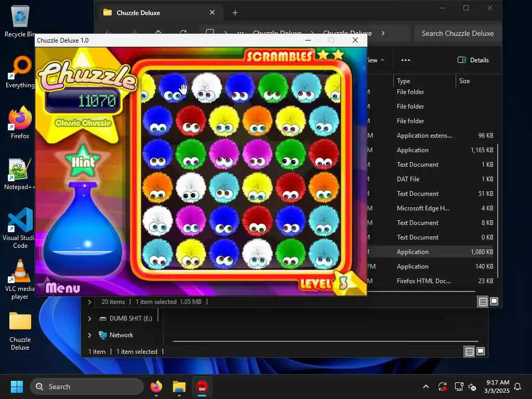Select orange chuzzle in second row
The height and width of the screenshot is (399, 532).
click(x=258, y=121)
